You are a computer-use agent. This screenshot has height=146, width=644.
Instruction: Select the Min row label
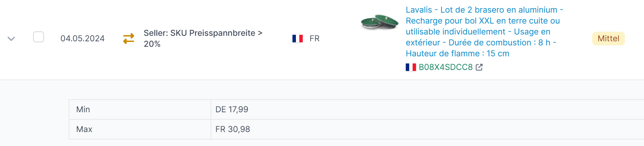point(83,109)
